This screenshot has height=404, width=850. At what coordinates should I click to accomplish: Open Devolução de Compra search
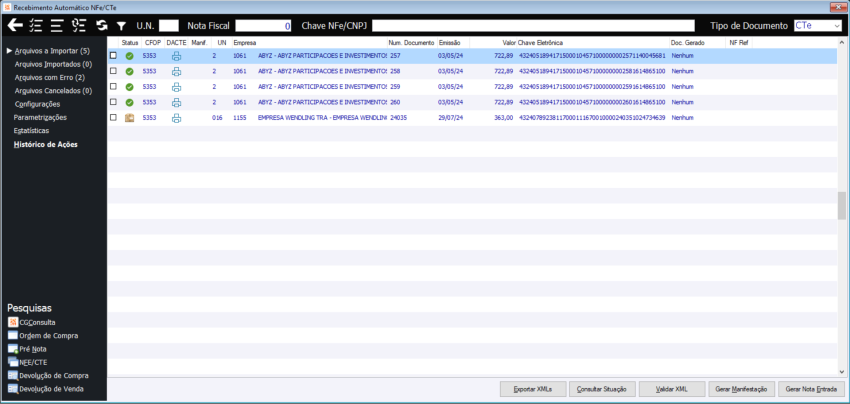tap(48, 375)
